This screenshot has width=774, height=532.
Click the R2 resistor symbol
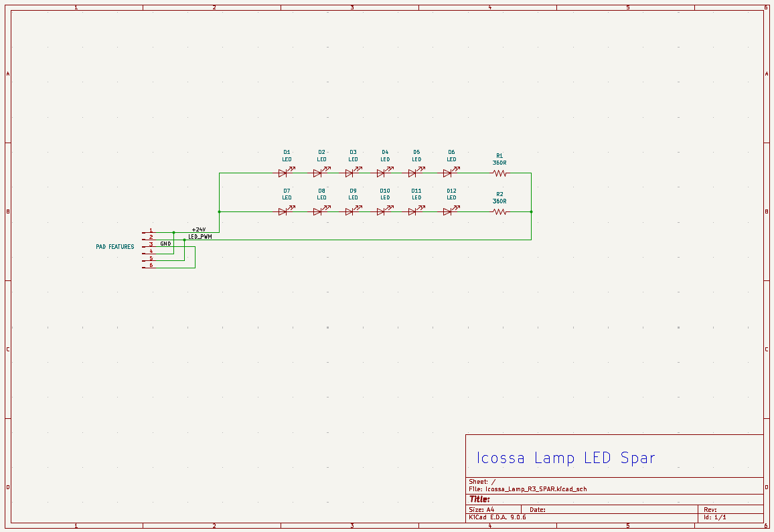499,211
